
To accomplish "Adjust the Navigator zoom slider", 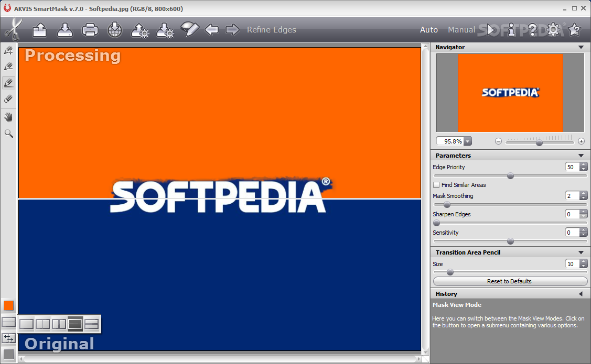I will tap(540, 142).
